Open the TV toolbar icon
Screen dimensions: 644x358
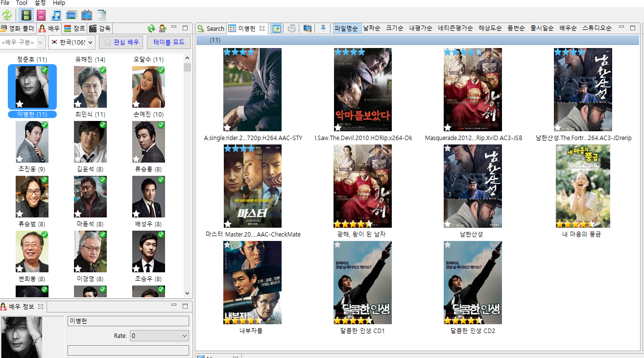pos(87,15)
